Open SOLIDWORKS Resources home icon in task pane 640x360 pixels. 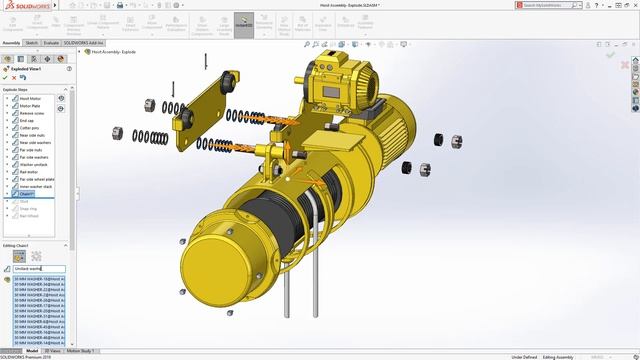[636, 60]
